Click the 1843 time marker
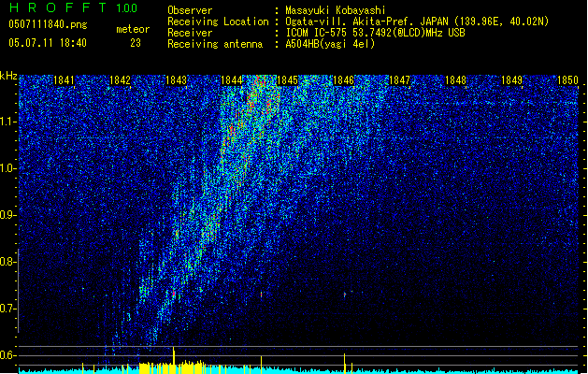 (x=176, y=80)
